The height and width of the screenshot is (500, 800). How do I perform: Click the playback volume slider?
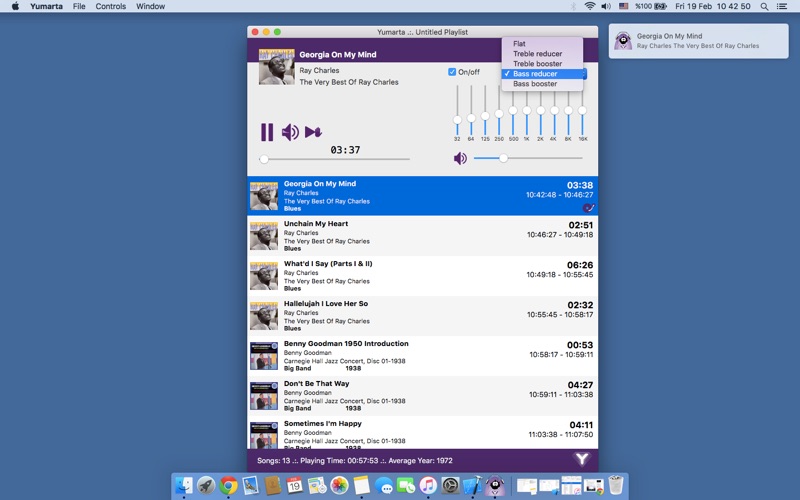[x=528, y=158]
